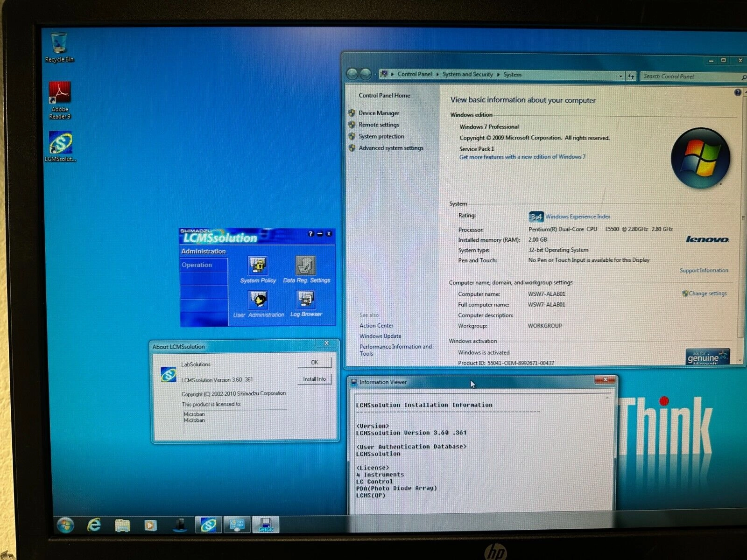Open Windows Media Player from the taskbar
The height and width of the screenshot is (560, 747).
150,525
